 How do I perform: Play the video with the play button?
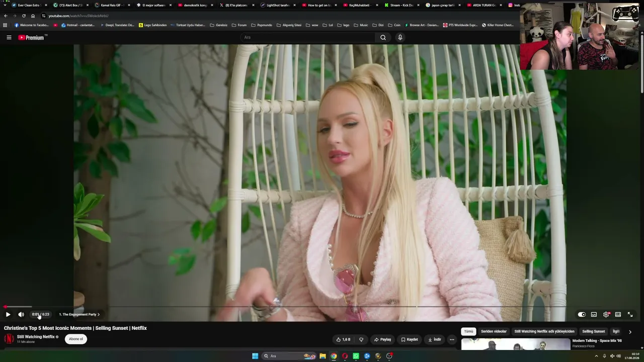coord(8,314)
